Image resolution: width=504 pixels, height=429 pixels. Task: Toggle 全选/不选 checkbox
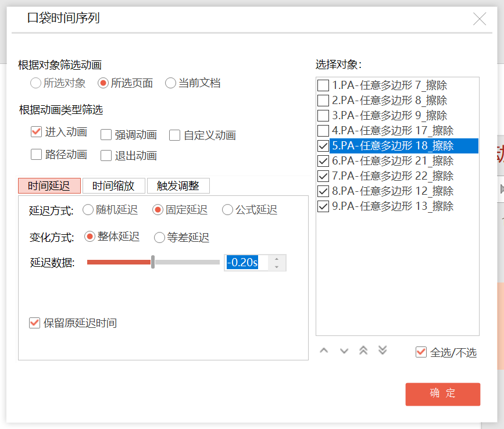tap(421, 352)
